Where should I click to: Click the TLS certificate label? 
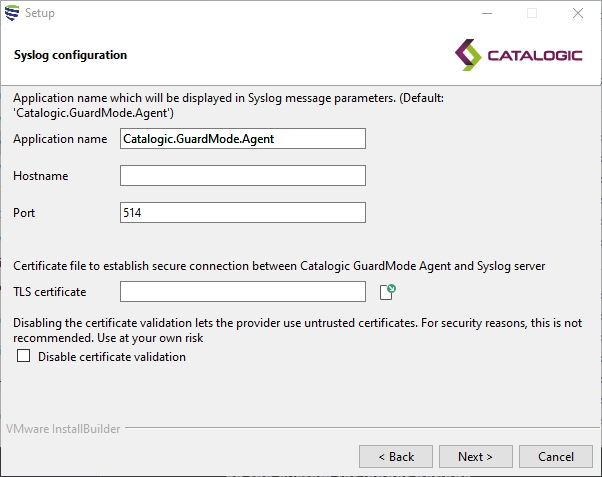pos(50,292)
